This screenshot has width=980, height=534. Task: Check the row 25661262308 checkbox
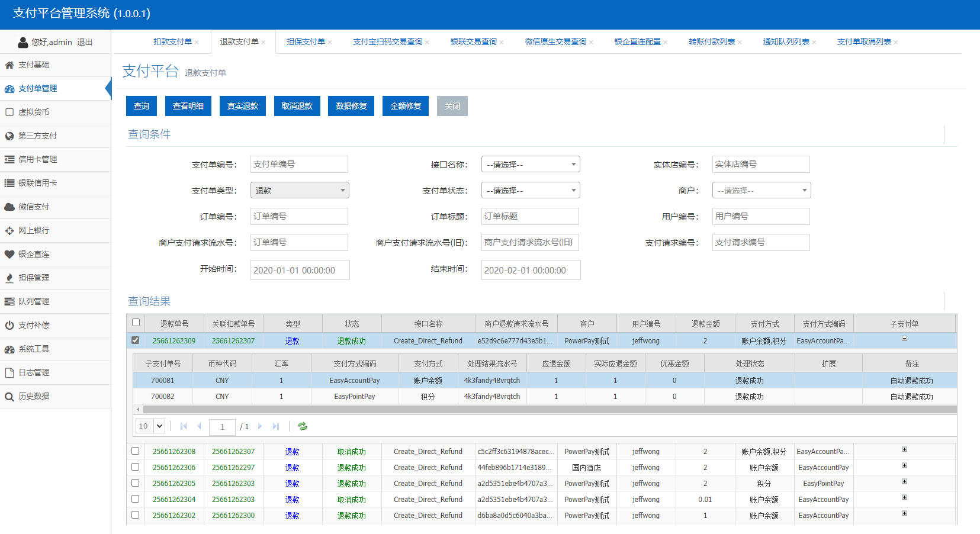[x=136, y=451]
